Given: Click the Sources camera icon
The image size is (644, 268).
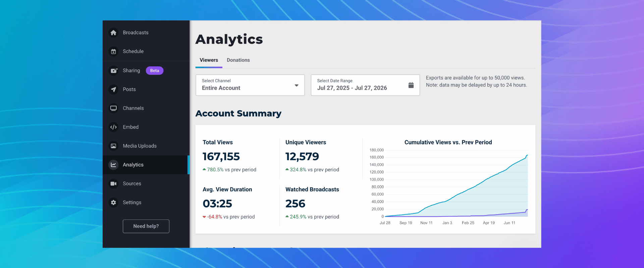Looking at the screenshot, I should (113, 184).
